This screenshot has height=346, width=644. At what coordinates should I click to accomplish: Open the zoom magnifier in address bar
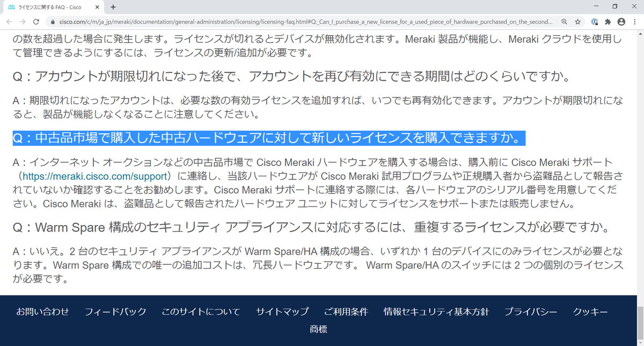point(565,22)
